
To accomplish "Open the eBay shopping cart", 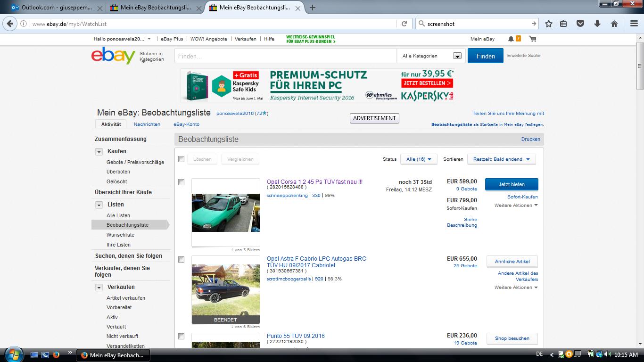I will click(532, 39).
